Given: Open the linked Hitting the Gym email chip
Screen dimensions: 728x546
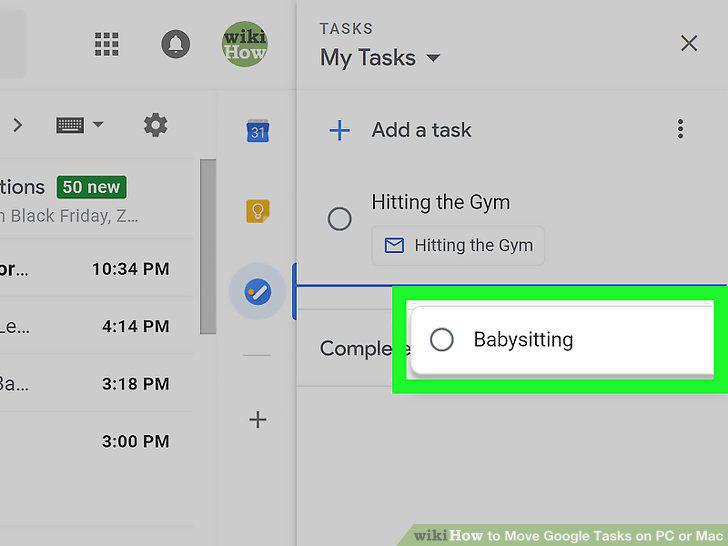Looking at the screenshot, I should 458,245.
